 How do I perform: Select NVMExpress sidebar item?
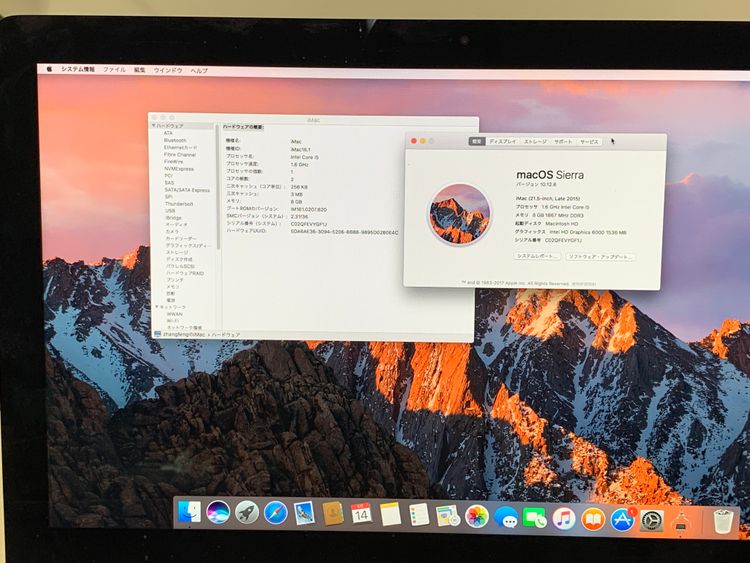pyautogui.click(x=179, y=169)
